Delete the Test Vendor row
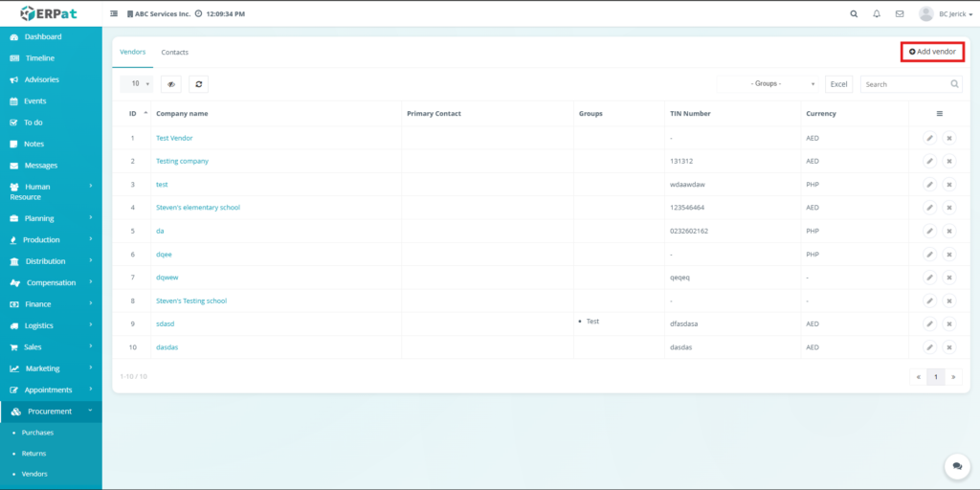The height and width of the screenshot is (490, 980). click(x=948, y=138)
